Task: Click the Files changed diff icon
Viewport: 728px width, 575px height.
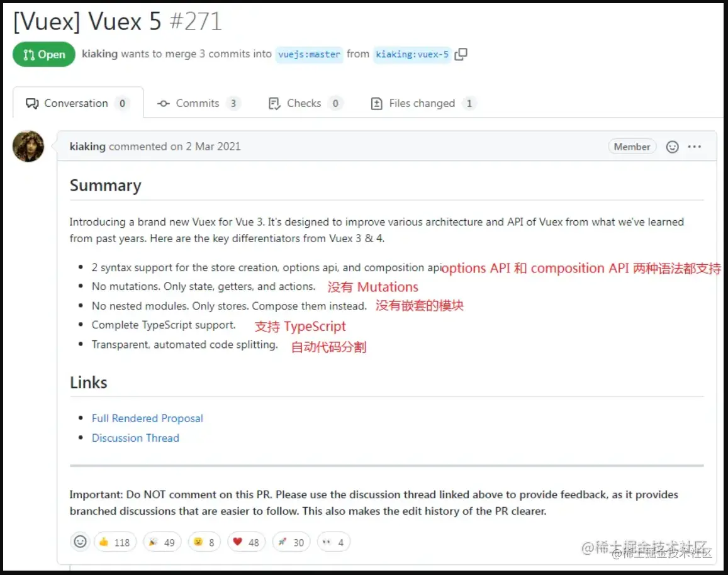Action: (x=376, y=104)
